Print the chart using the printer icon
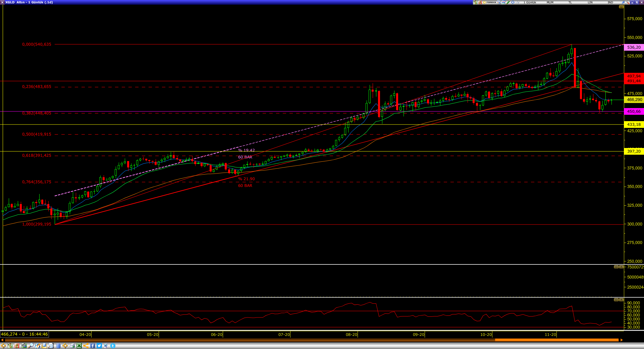Screen dimensions: 644x349 pyautogui.click(x=72, y=346)
